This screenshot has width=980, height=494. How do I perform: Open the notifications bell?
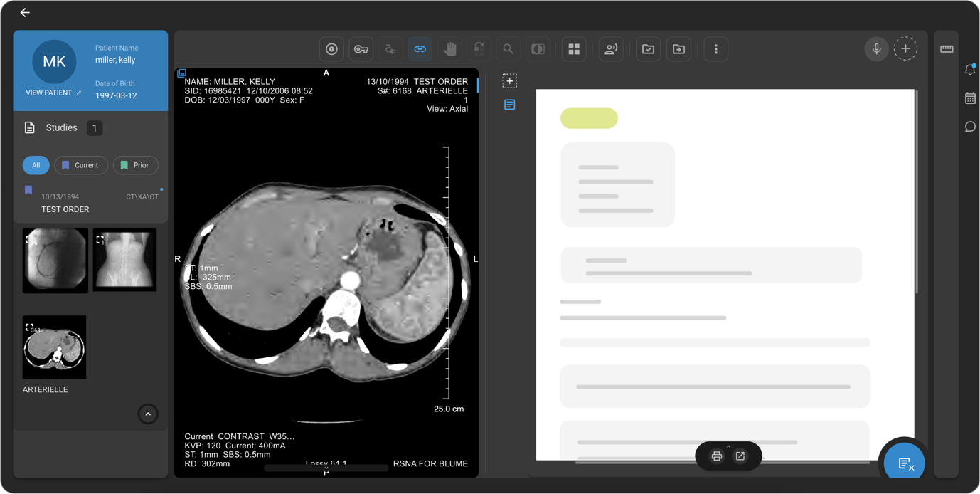pos(970,70)
